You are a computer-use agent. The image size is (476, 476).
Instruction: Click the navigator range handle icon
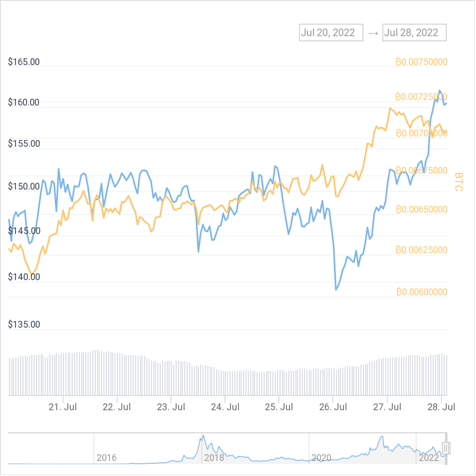coord(446,448)
